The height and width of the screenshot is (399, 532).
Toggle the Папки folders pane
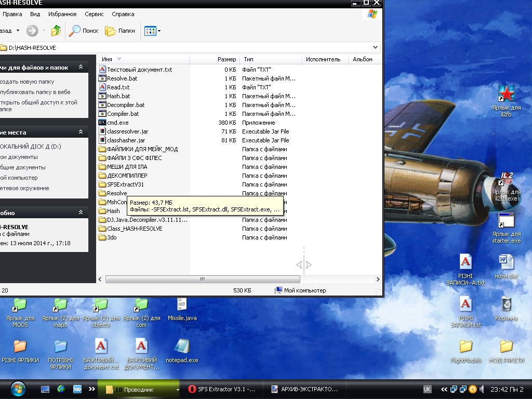point(120,31)
